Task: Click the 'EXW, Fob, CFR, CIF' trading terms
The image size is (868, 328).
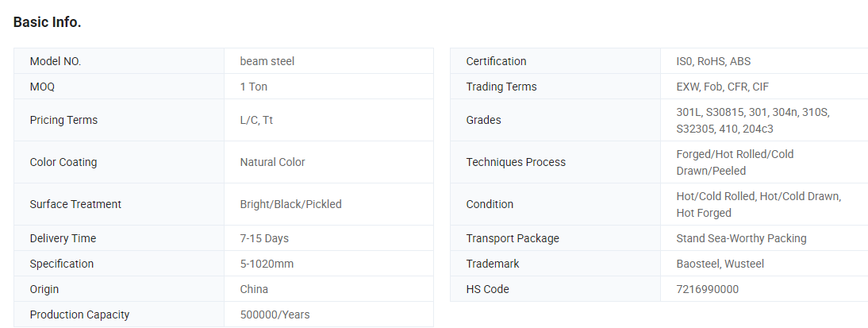Action: tap(722, 87)
